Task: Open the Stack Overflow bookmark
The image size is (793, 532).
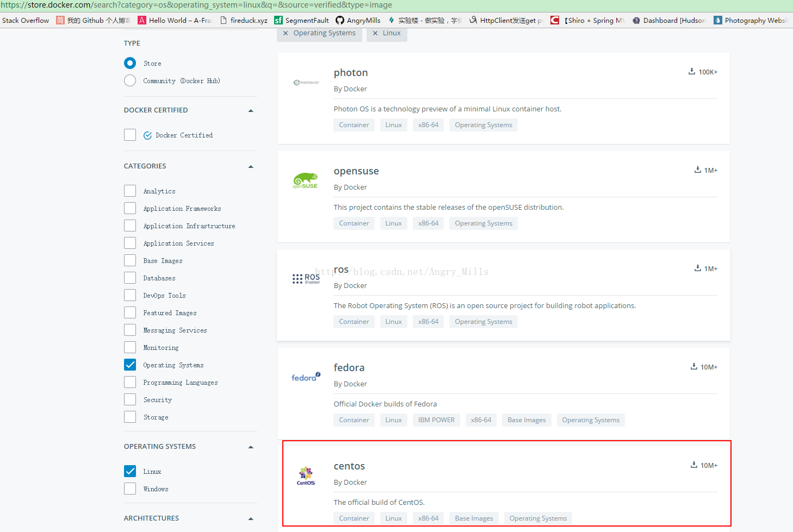Action: [25, 20]
